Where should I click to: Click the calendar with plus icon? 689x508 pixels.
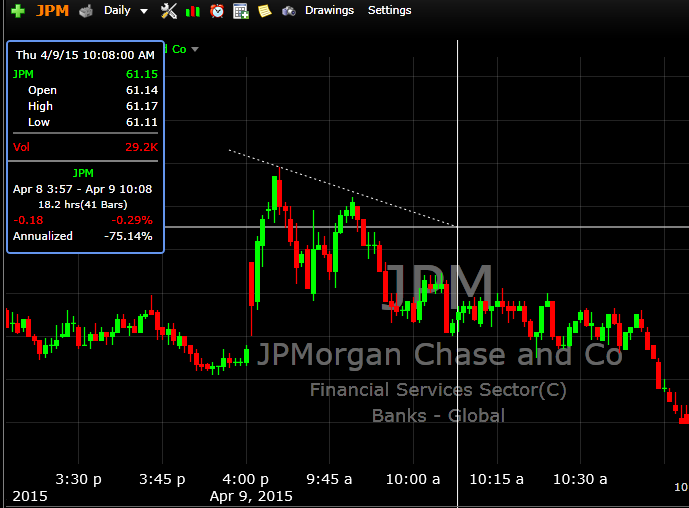tap(241, 11)
